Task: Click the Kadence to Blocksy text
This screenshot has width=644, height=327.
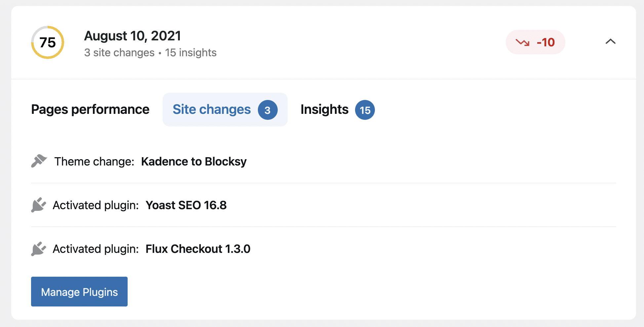Action: [194, 162]
